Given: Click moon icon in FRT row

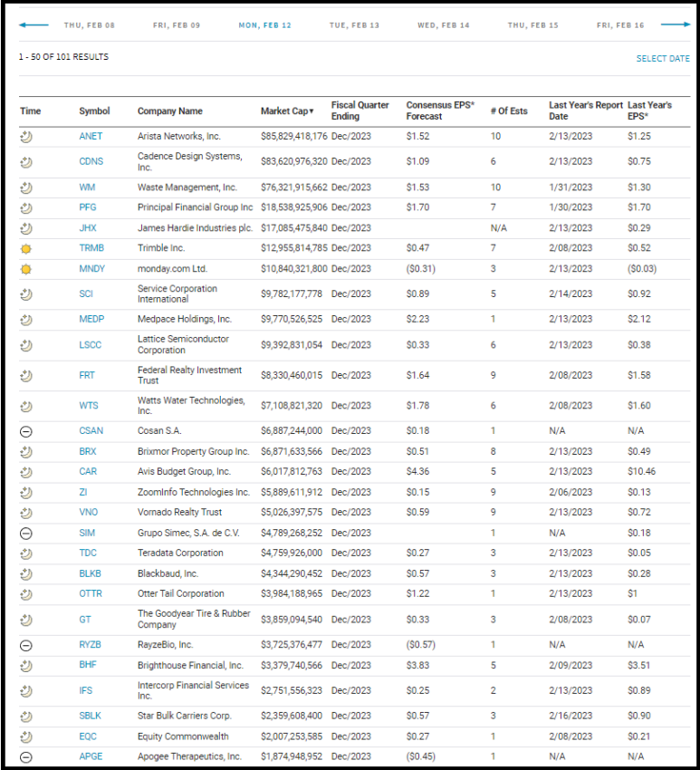Looking at the screenshot, I should pyautogui.click(x=26, y=376).
